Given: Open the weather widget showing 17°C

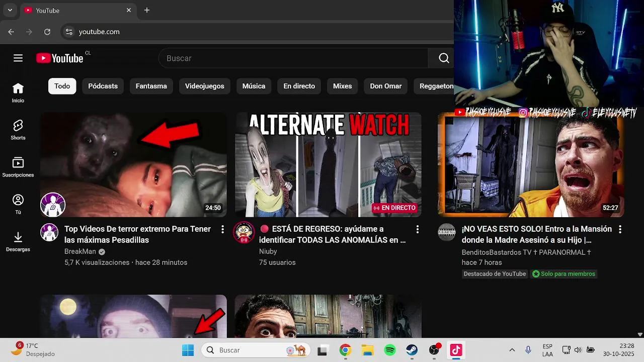Looking at the screenshot, I should pos(33,350).
